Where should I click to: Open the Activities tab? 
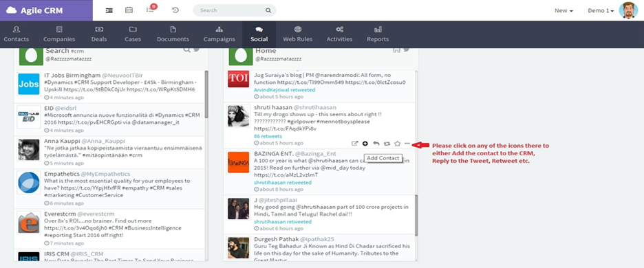(x=340, y=34)
